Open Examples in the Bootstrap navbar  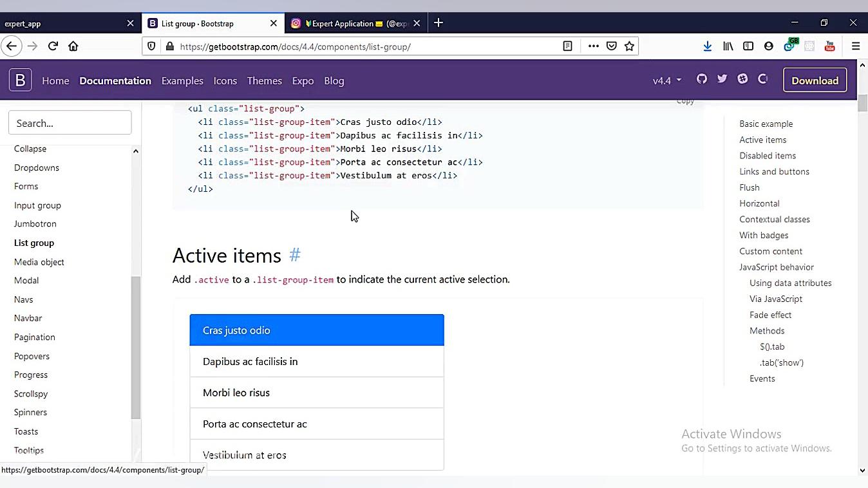182,81
